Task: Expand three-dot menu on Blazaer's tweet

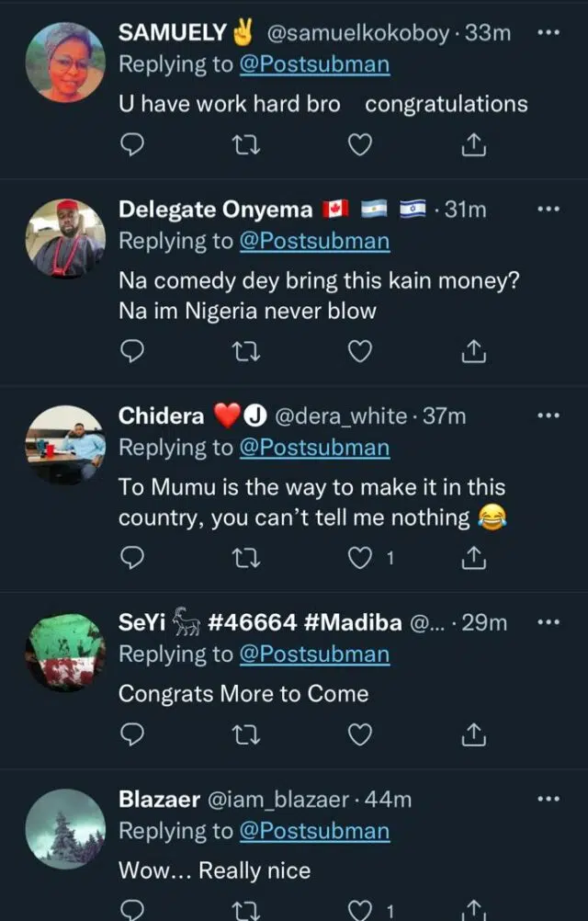Action: tap(548, 799)
